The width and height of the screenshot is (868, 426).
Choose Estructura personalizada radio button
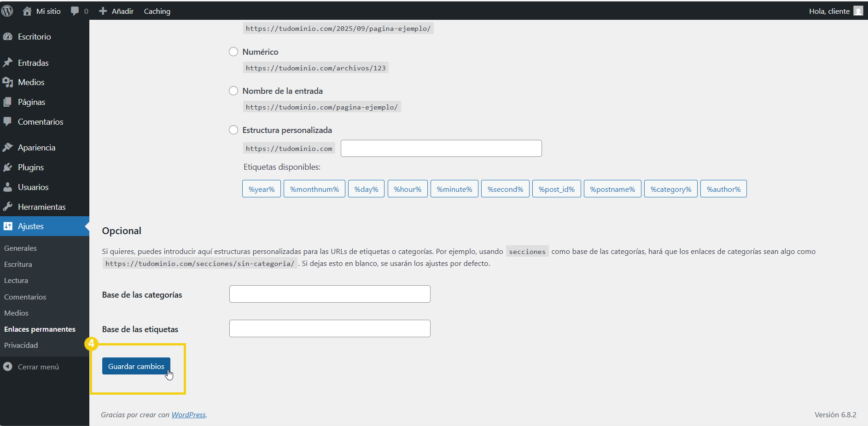click(233, 130)
